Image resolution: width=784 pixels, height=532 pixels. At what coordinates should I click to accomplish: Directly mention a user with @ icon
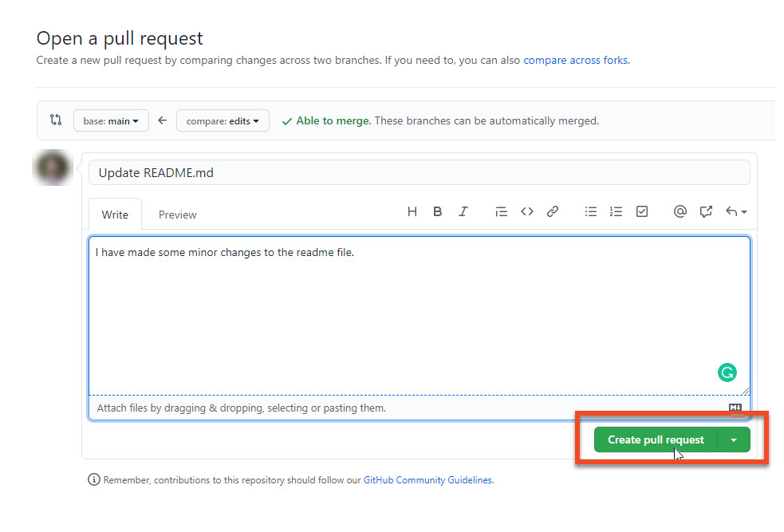point(680,211)
